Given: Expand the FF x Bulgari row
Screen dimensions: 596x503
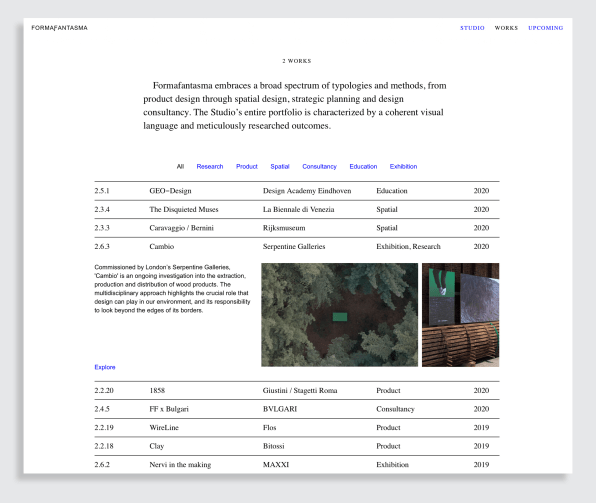Looking at the screenshot, I should 297,409.
